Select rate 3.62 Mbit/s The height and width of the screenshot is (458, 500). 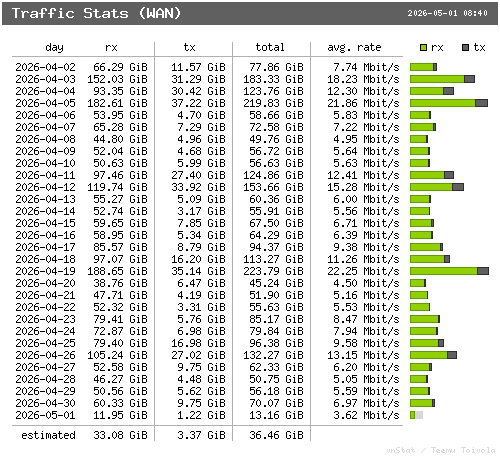click(x=366, y=415)
